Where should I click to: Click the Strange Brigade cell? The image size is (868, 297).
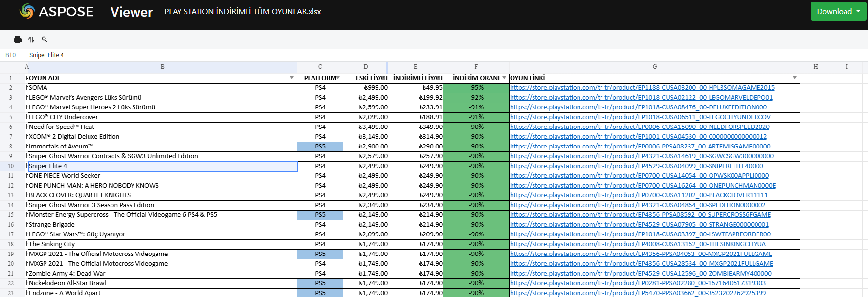pyautogui.click(x=163, y=225)
